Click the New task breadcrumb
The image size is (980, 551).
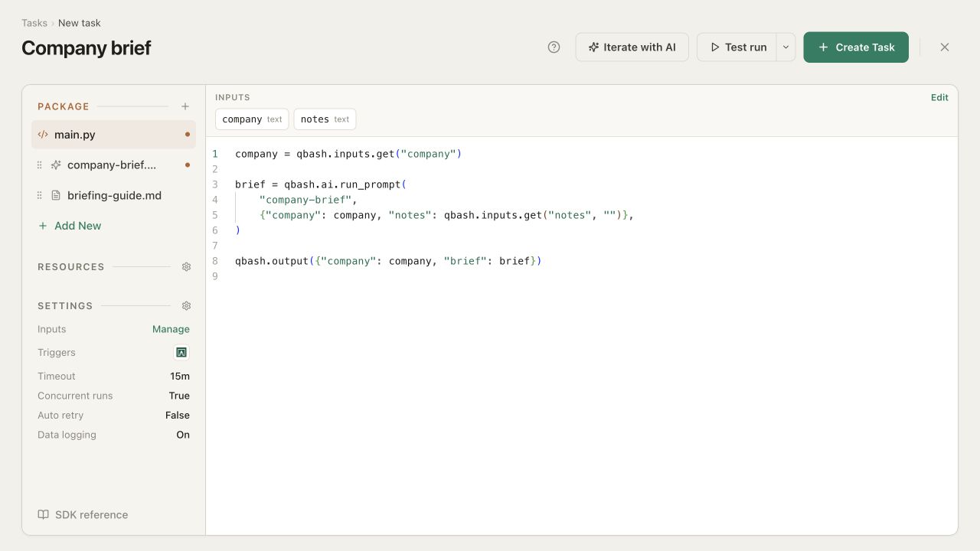pyautogui.click(x=80, y=23)
